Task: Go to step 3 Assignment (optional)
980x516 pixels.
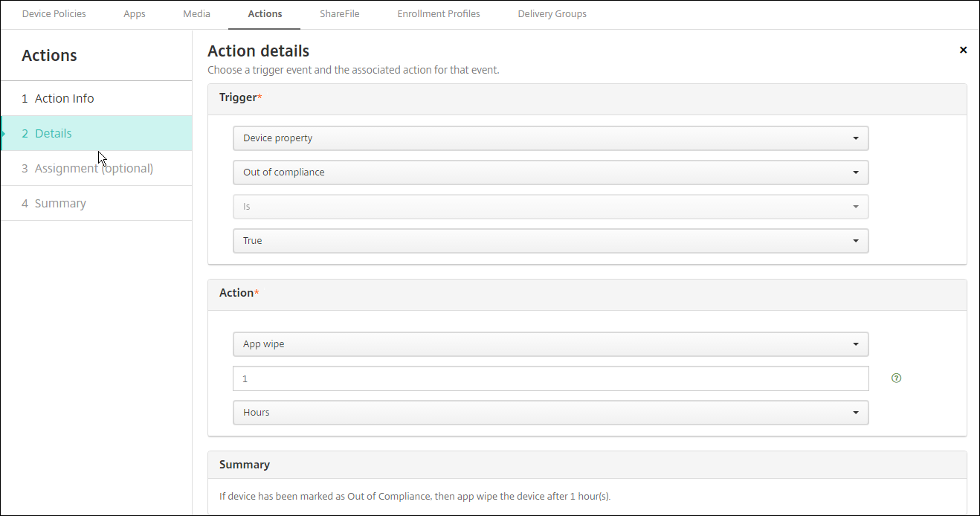Action: pos(94,168)
